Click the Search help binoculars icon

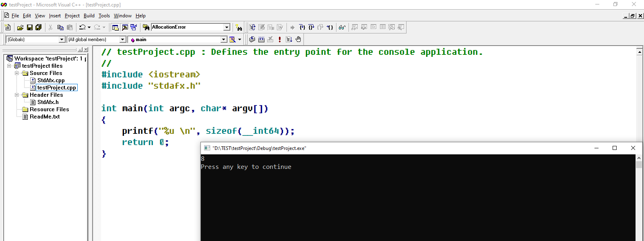click(x=239, y=27)
